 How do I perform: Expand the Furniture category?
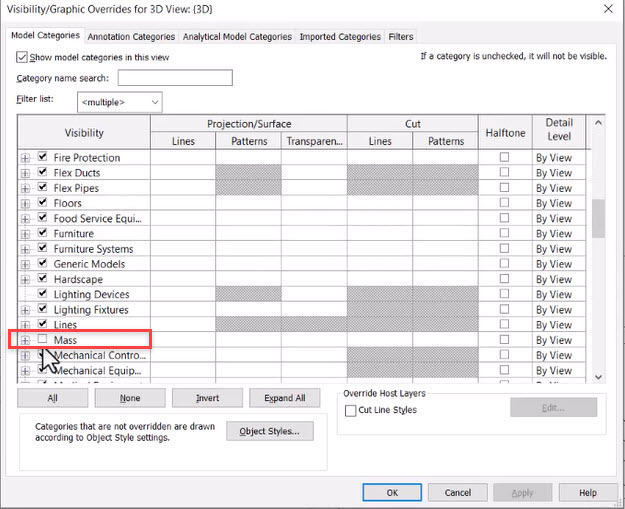(x=25, y=234)
